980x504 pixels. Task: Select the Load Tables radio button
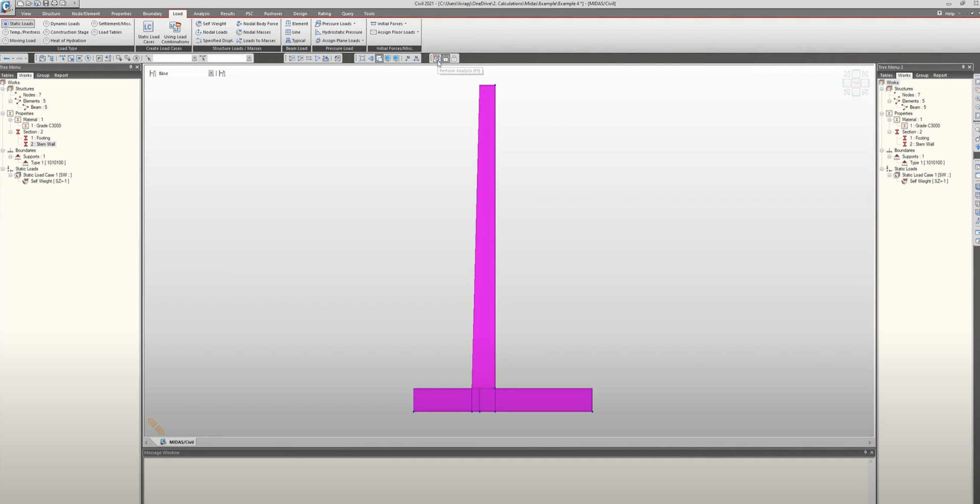click(x=107, y=32)
